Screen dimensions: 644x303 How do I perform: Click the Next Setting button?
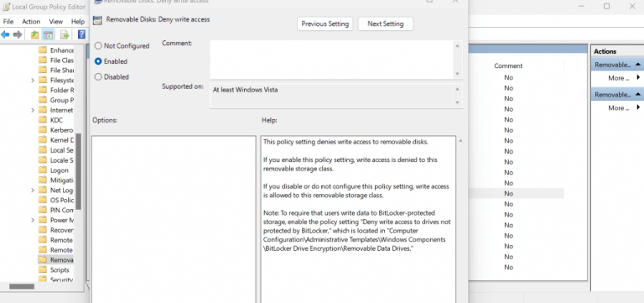coord(385,24)
